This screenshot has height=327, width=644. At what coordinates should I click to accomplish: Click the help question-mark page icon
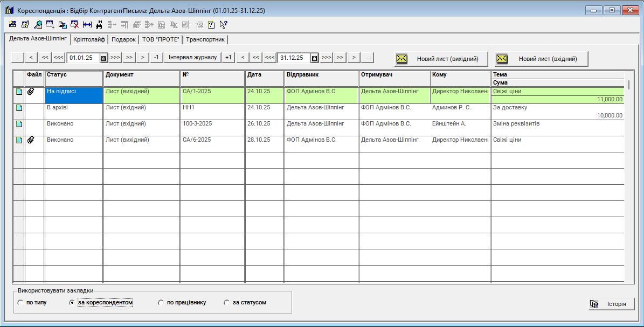pos(211,24)
